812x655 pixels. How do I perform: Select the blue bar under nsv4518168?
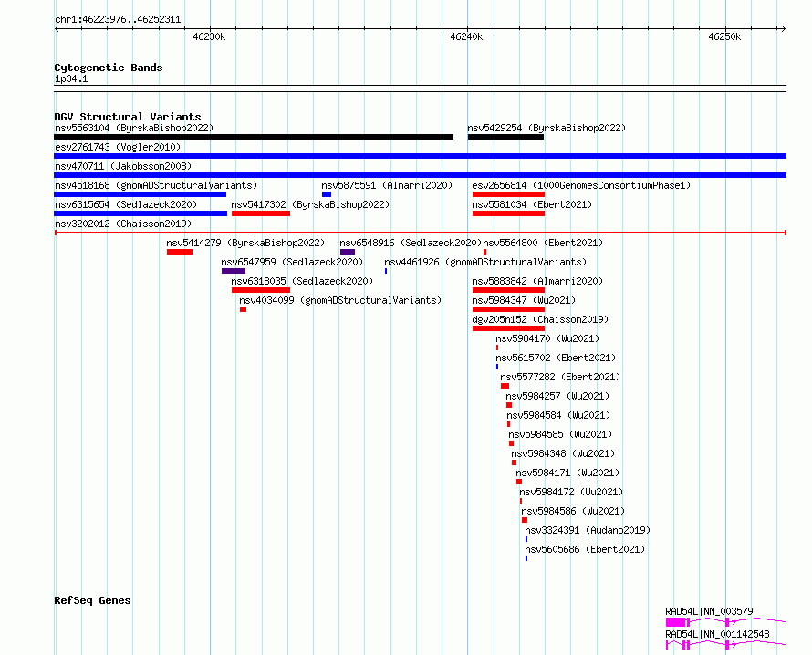(140, 194)
